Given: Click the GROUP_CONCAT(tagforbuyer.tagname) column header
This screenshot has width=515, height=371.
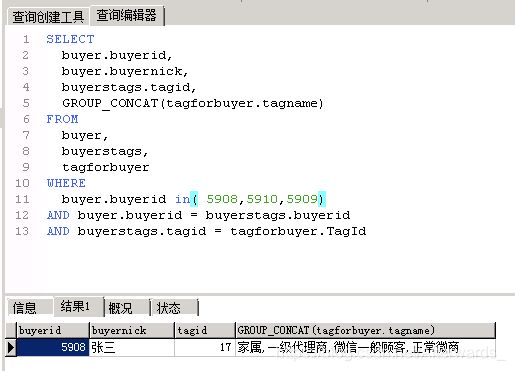Looking at the screenshot, I should tap(365, 330).
